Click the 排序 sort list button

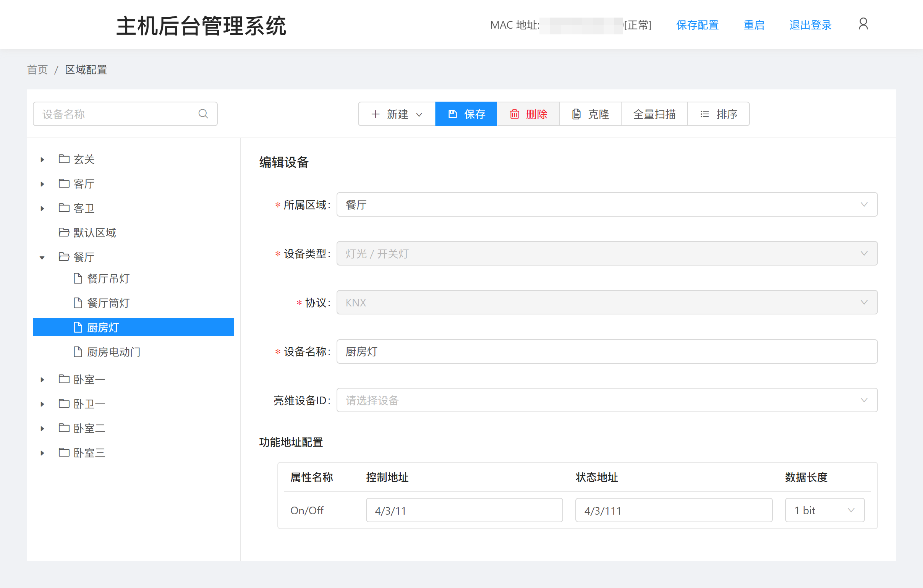pyautogui.click(x=719, y=114)
